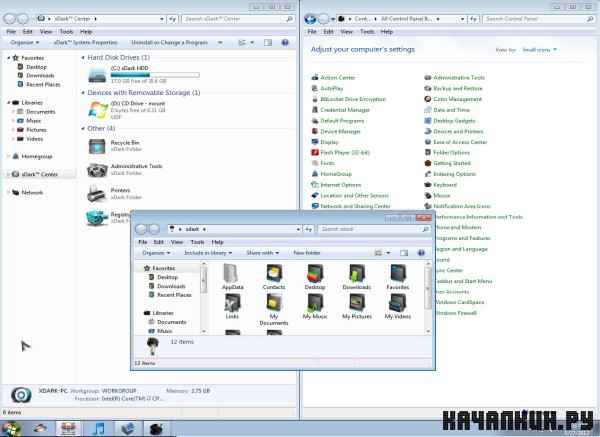
Task: Open the View by Small icons dropdown
Action: (x=539, y=50)
